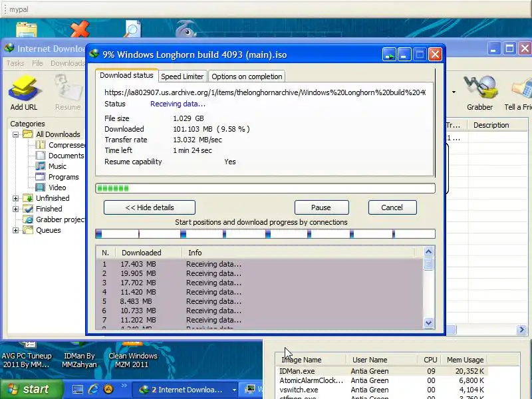
Task: Click the magnifier document desktop icon
Action: point(132,29)
